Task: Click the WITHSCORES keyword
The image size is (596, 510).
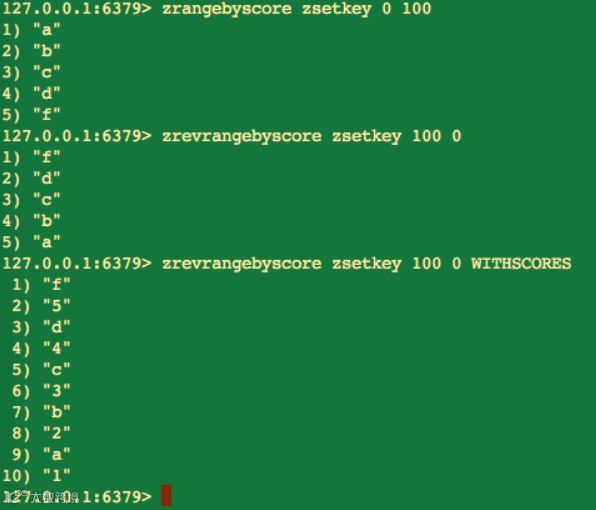Action: pos(521,263)
